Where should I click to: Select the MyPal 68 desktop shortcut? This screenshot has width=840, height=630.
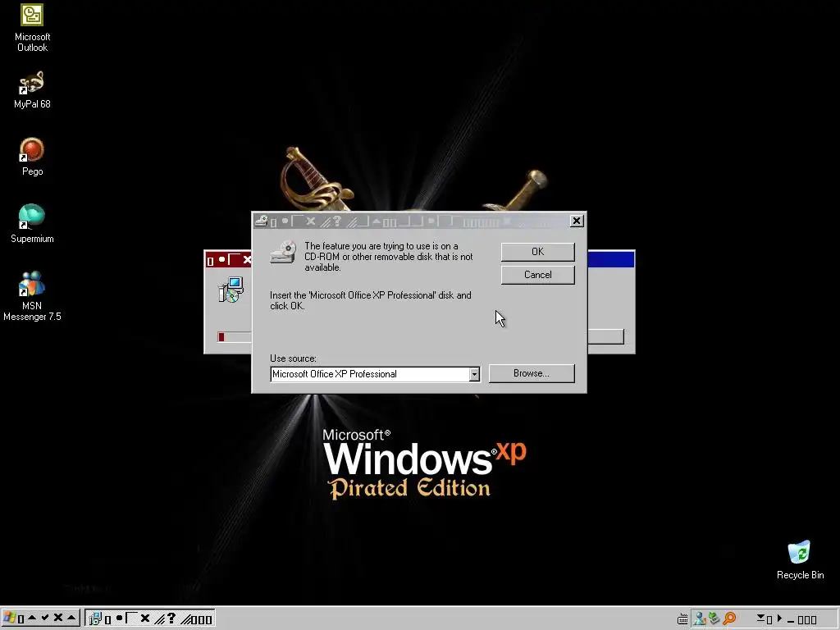(x=32, y=90)
